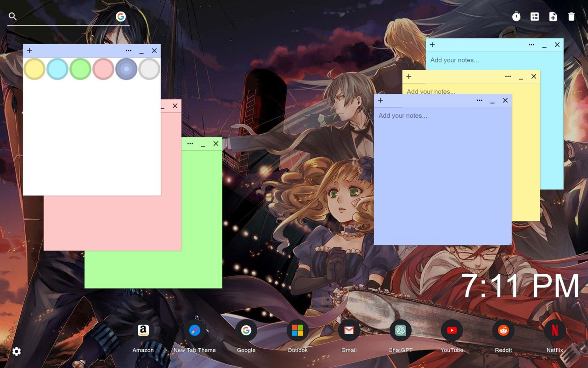Viewport: 588px width, 368px height.
Task: Close the cyan note
Action: 557,45
